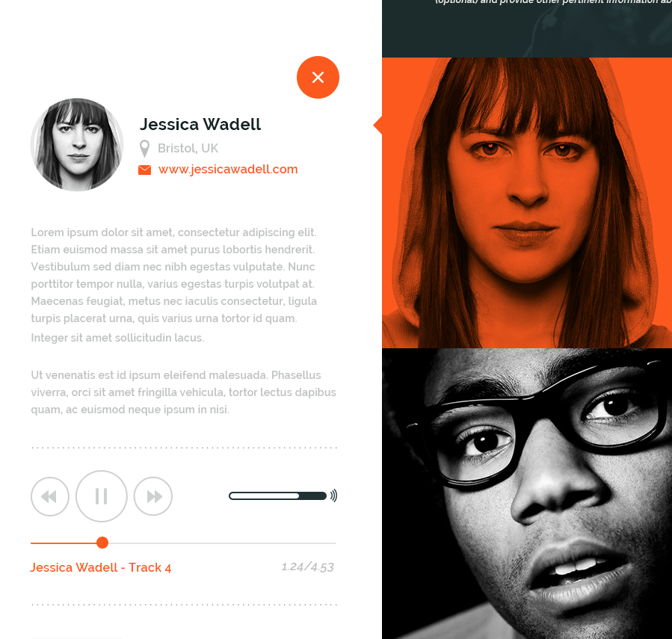Select the orange Jessica portrait tile
672x639 pixels.
pos(527,203)
